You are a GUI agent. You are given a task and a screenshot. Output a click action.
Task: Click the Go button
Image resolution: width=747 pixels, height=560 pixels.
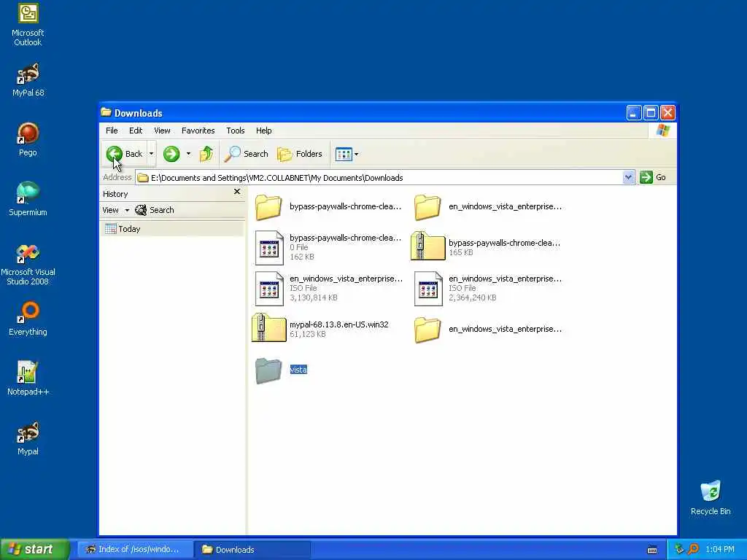pos(653,177)
